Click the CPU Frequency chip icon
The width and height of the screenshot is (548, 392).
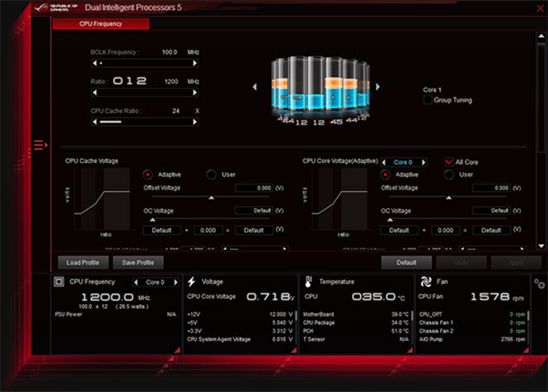(59, 282)
